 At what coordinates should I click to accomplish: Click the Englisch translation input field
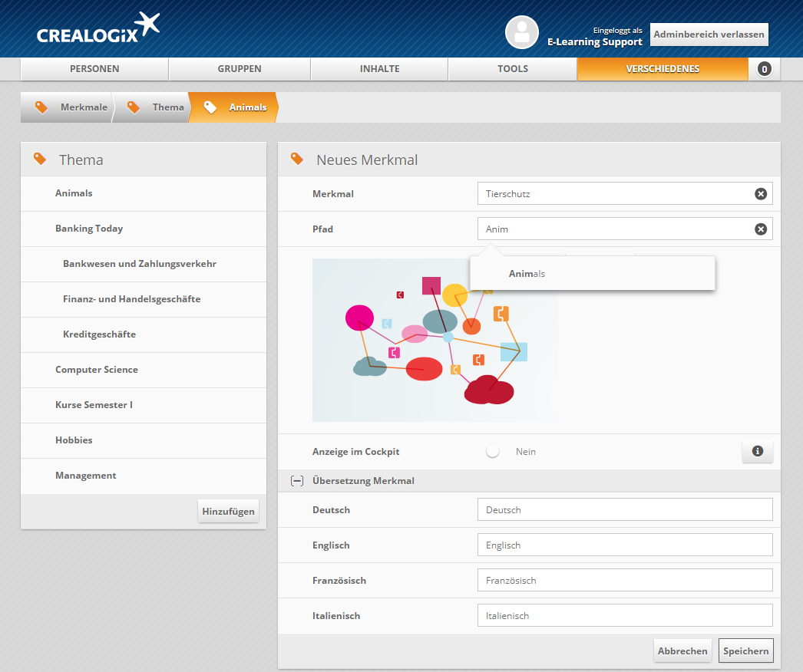[x=624, y=545]
